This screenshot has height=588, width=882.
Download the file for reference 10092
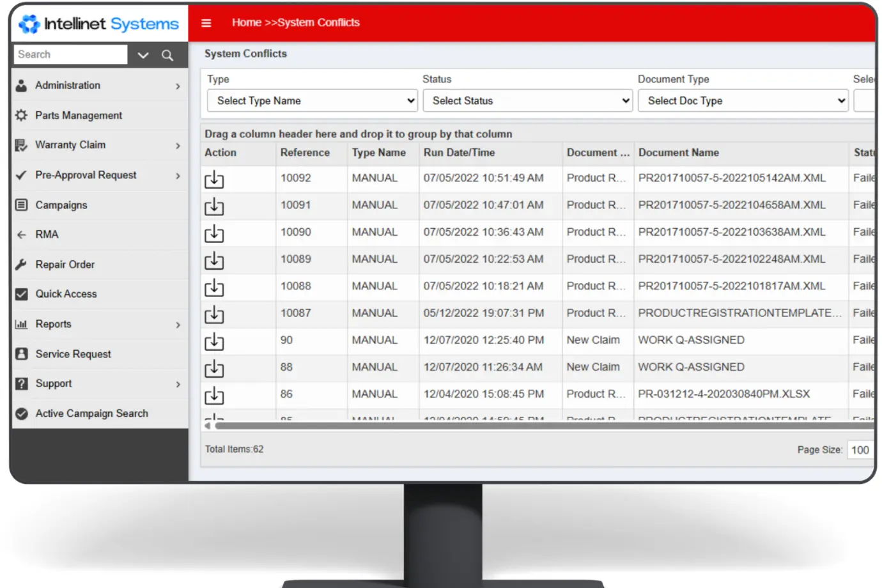(x=214, y=180)
